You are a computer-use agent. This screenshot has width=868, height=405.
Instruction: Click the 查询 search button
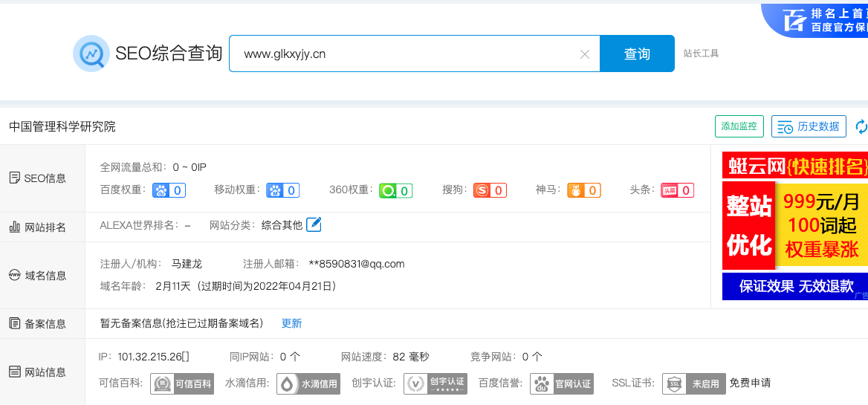[637, 54]
